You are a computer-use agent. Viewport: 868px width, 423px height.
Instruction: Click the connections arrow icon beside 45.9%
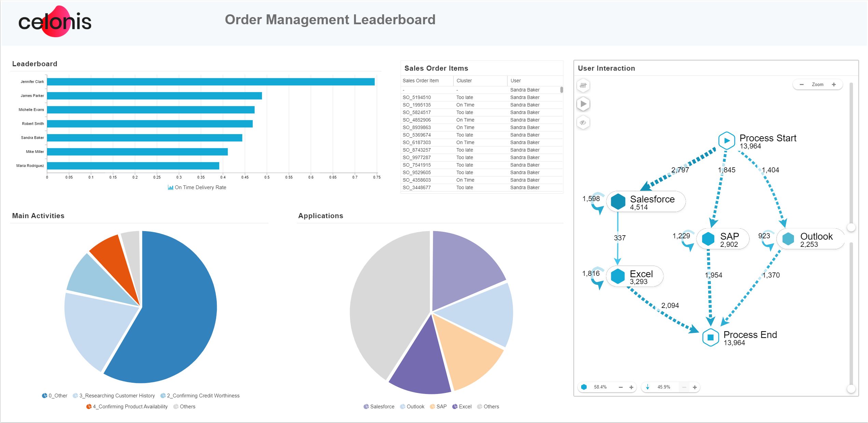click(647, 387)
